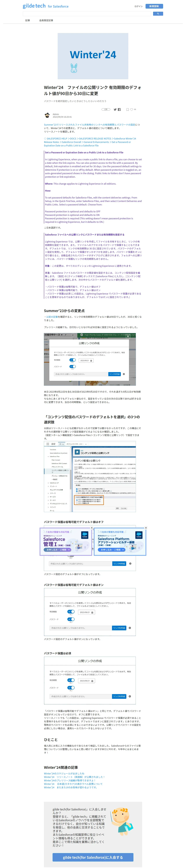Bookmark the article with the bookmark icon
Screen dimensions: 186x868
[127, 110]
